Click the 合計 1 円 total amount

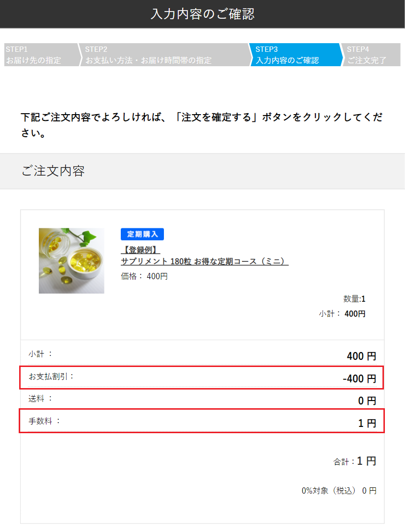(366, 461)
